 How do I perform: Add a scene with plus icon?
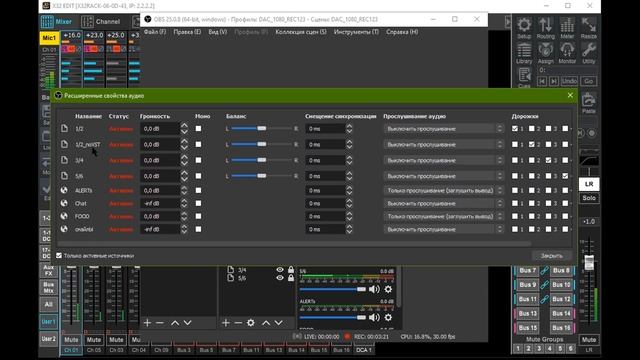[x=147, y=323]
